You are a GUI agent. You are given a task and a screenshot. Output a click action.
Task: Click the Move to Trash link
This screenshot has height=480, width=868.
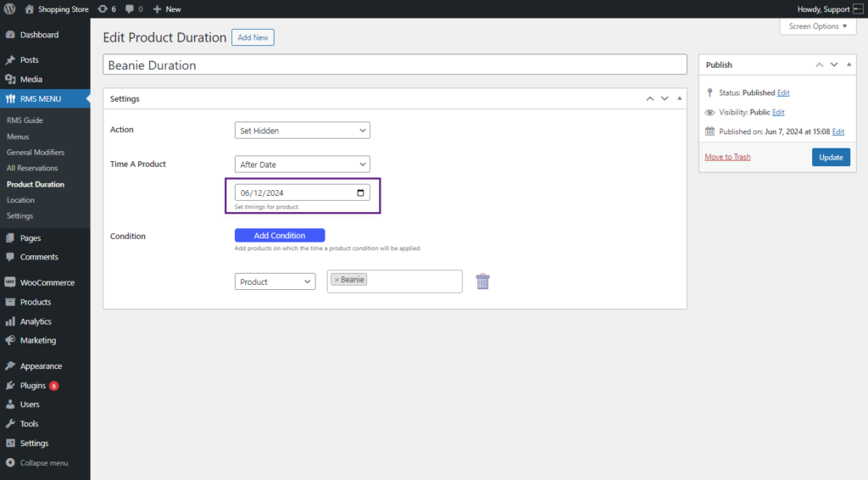point(727,157)
